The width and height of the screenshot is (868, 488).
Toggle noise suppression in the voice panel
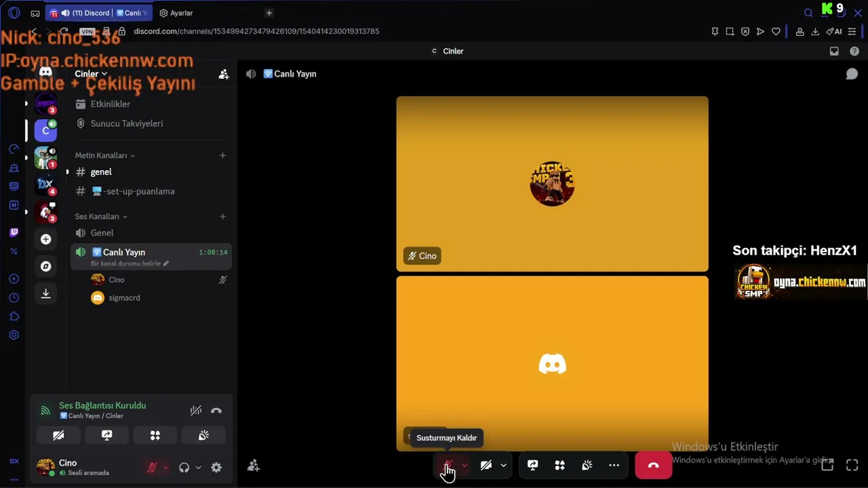196,410
